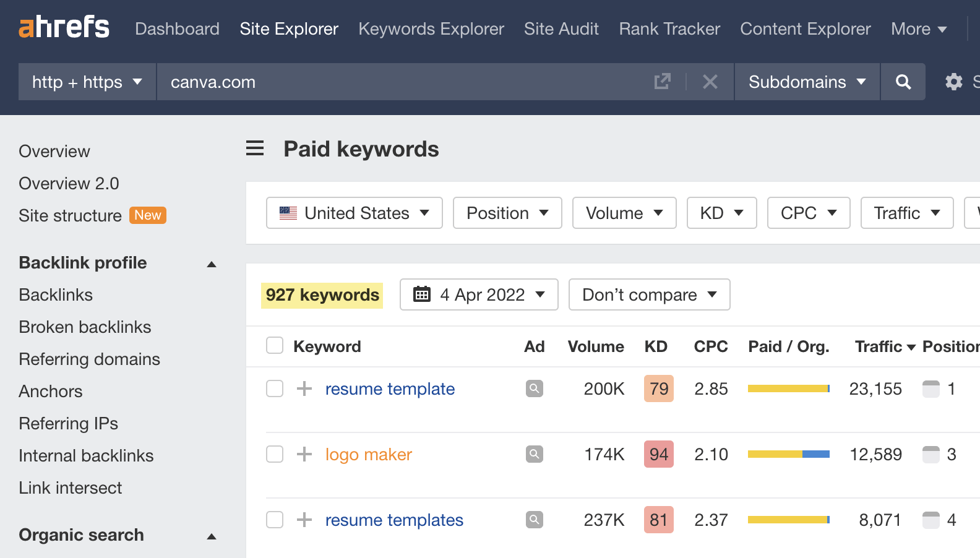Open Site Explorer tab

pyautogui.click(x=289, y=28)
